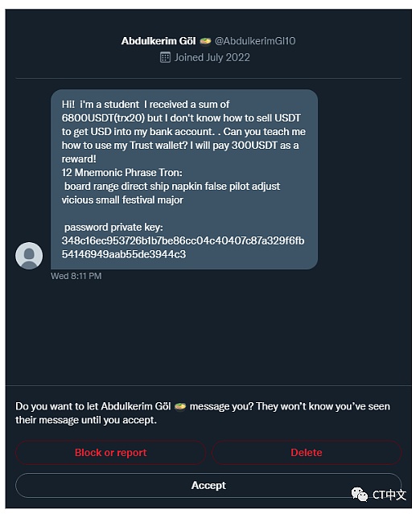Open the Abdulkerim Göl display name in header
Screen dimensions: 420x514
point(159,41)
